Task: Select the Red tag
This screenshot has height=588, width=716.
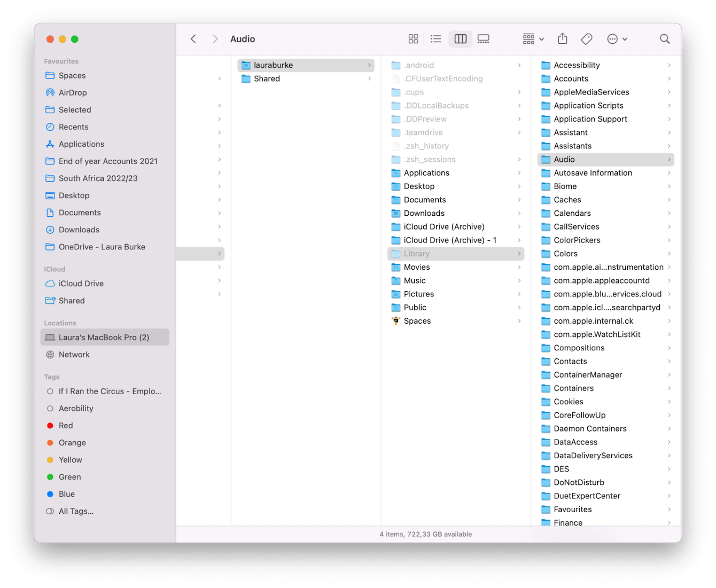Action: [66, 426]
